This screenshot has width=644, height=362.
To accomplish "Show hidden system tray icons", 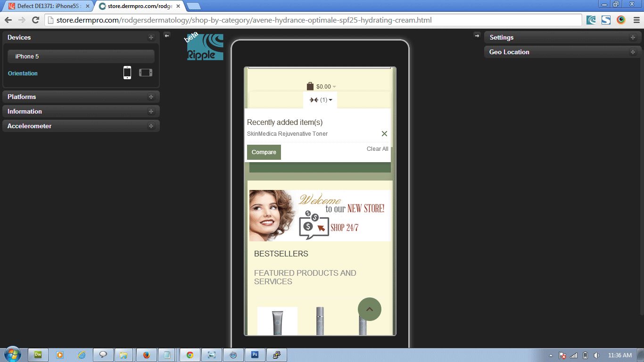I will pyautogui.click(x=551, y=355).
